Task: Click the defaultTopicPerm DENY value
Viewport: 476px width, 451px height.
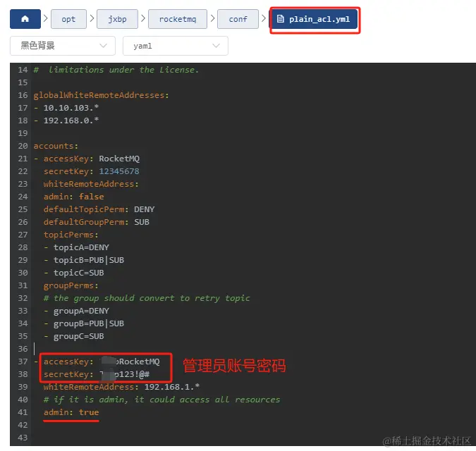Action: click(x=145, y=209)
